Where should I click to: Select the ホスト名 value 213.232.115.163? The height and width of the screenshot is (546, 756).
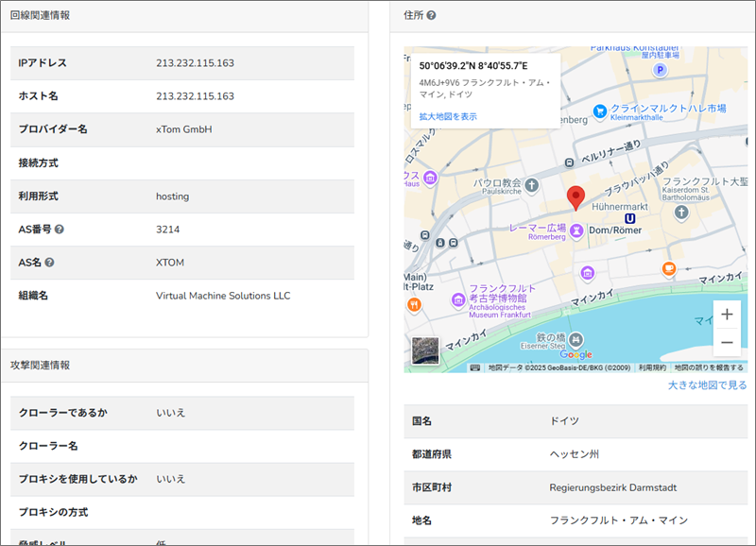pos(195,96)
